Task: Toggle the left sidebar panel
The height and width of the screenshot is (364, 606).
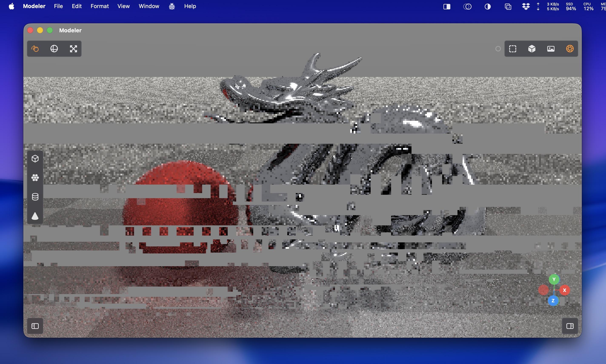Action: 35,326
